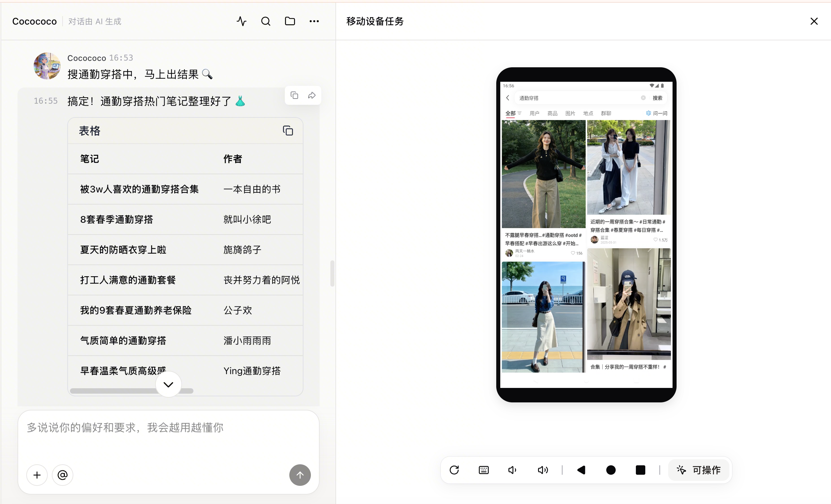831x504 pixels.
Task: Click the refresh device icon
Action: [454, 470]
